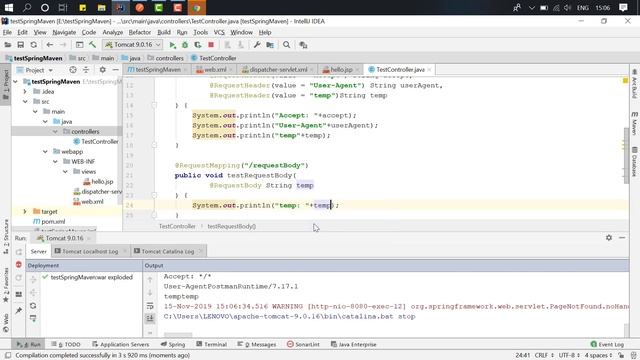Screen dimensions: 640x360
Task: Open Windows search in the taskbar
Action: click(x=27, y=7)
